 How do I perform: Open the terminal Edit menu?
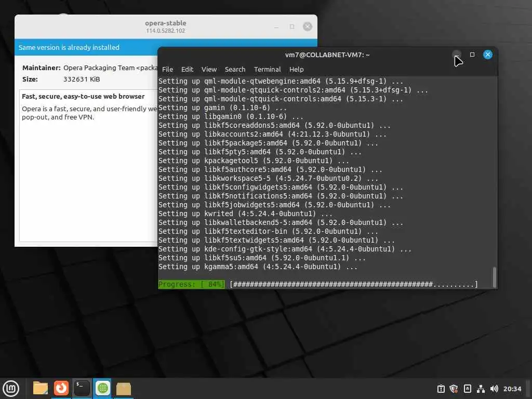[x=187, y=69]
